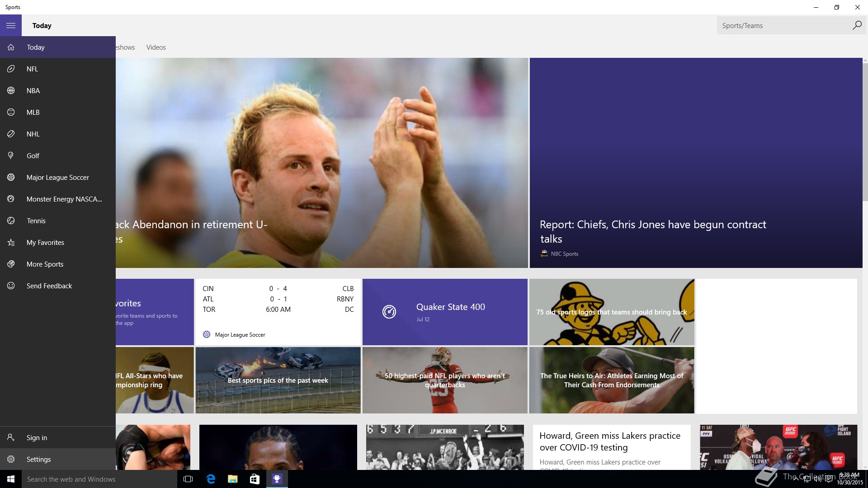Click the Monster Energy NASCAR icon
This screenshot has width=868, height=488.
coord(11,199)
